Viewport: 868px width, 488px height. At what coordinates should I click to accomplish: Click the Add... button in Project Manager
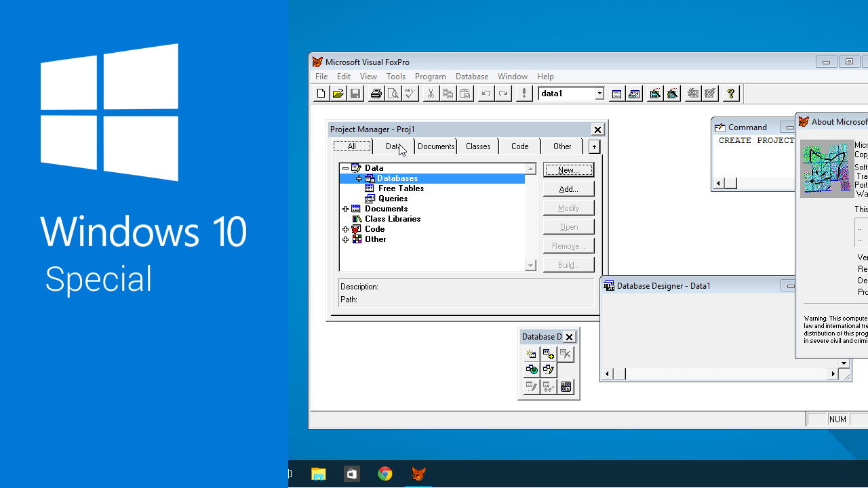coord(568,188)
